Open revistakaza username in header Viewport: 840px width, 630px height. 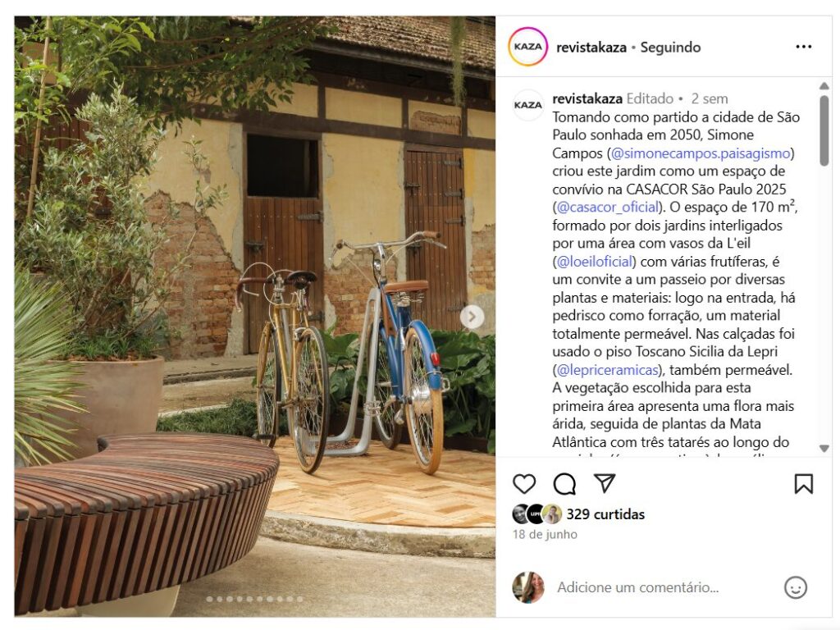click(x=591, y=48)
